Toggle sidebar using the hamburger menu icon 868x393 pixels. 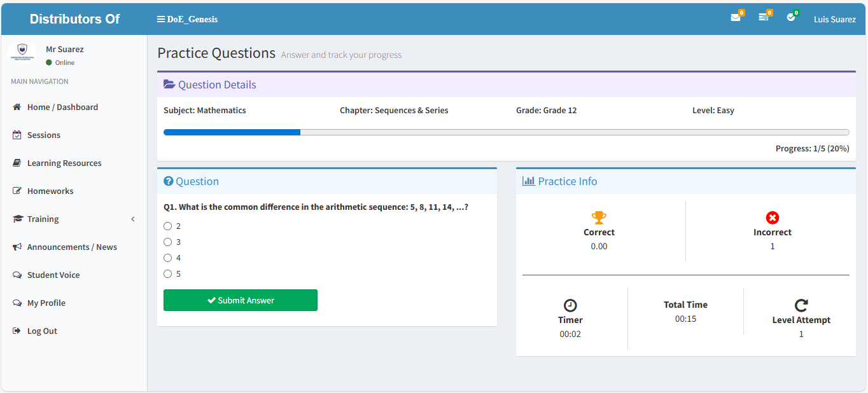tap(161, 19)
